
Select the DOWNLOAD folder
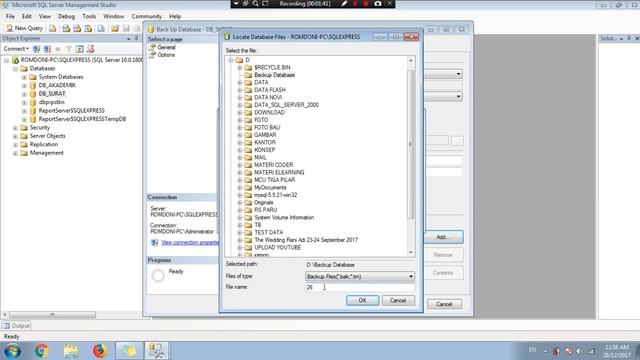(269, 112)
